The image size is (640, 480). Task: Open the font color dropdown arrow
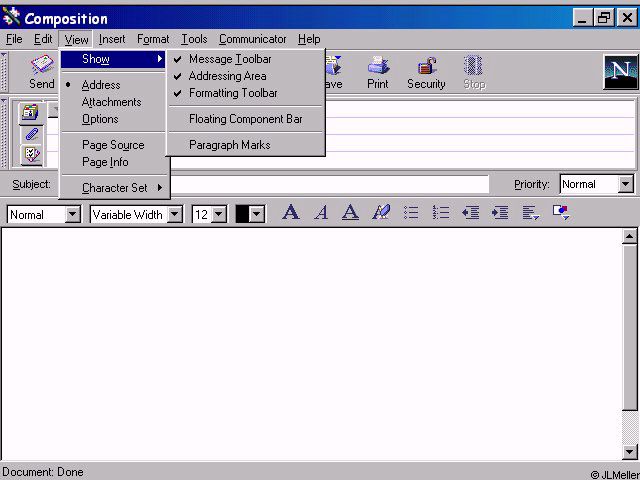[x=257, y=214]
